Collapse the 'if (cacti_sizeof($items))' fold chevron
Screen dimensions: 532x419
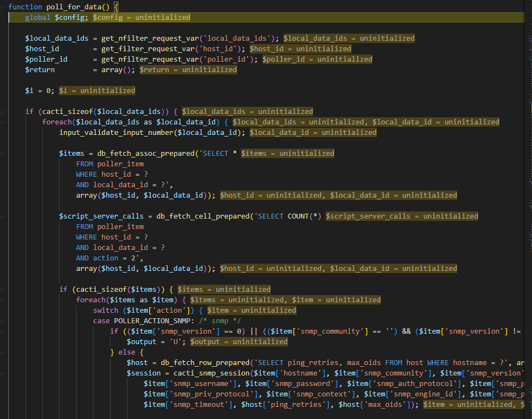3,290
